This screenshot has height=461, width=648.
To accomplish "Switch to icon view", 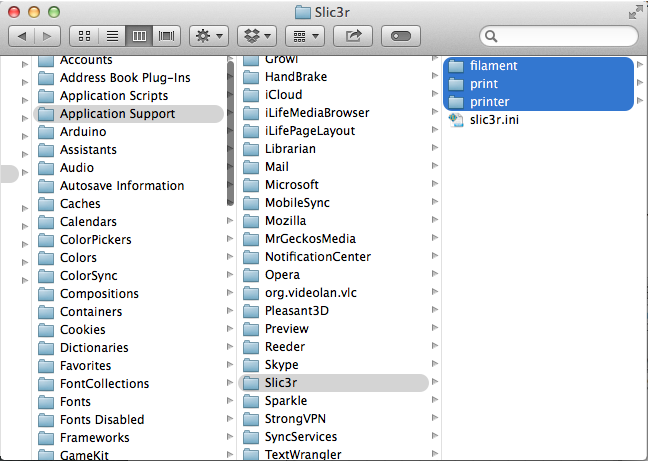I will click(84, 36).
